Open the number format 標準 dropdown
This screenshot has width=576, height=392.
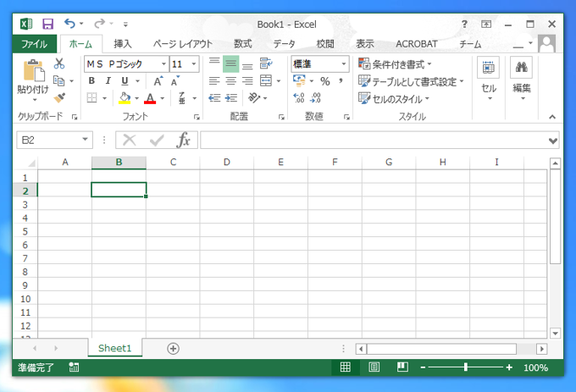tap(343, 64)
